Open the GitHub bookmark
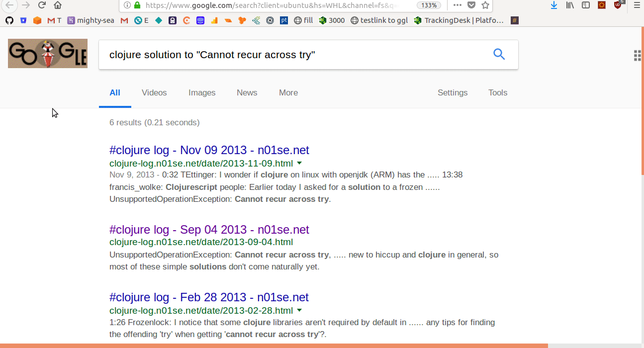Screen dimensions: 644x348 point(9,20)
